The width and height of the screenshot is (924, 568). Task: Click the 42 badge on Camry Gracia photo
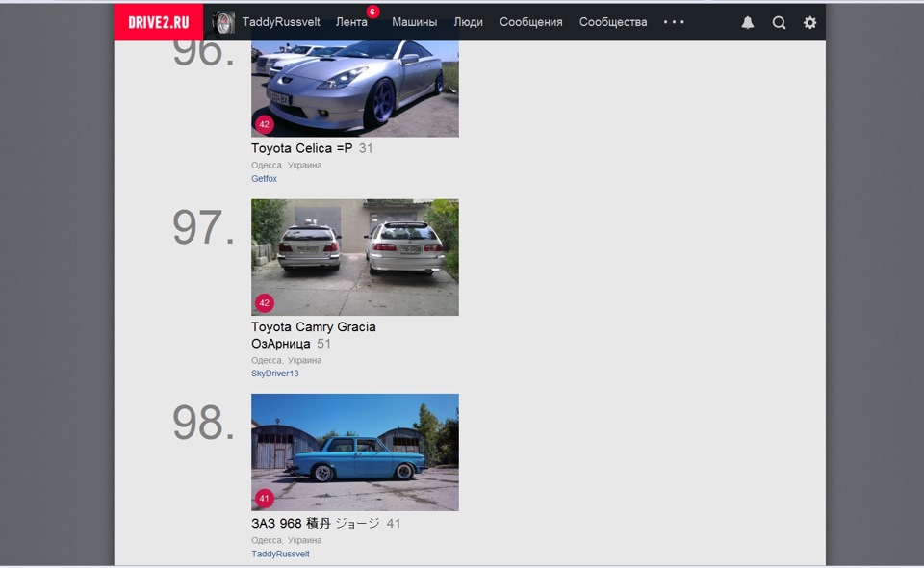(x=264, y=303)
